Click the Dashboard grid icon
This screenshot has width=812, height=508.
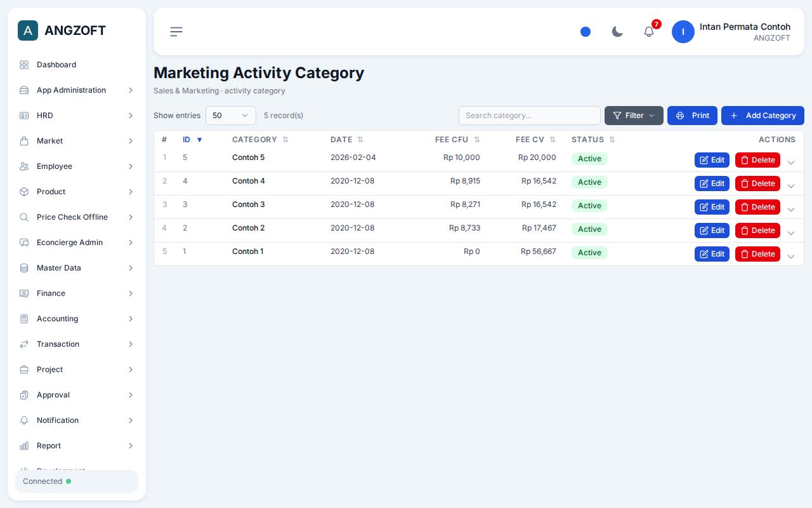[24, 65]
